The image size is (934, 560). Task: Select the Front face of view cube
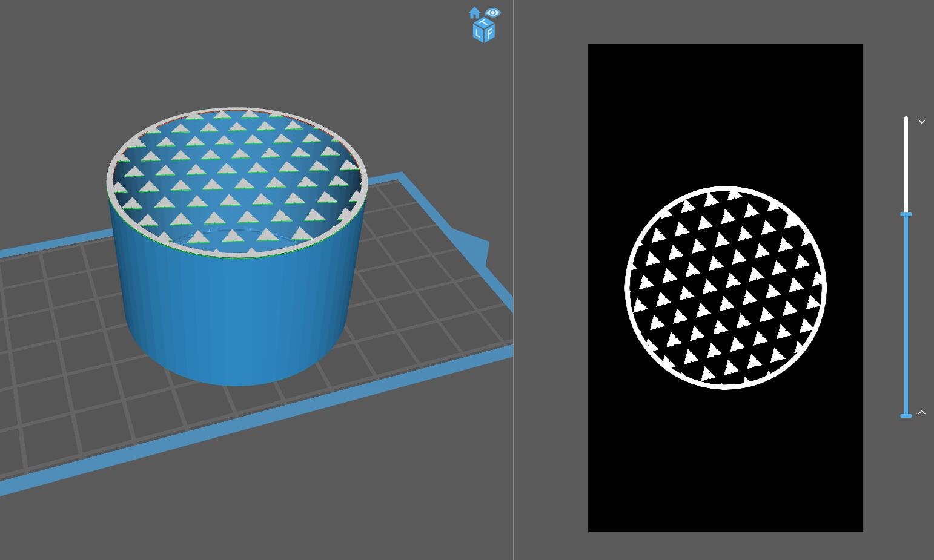489,34
